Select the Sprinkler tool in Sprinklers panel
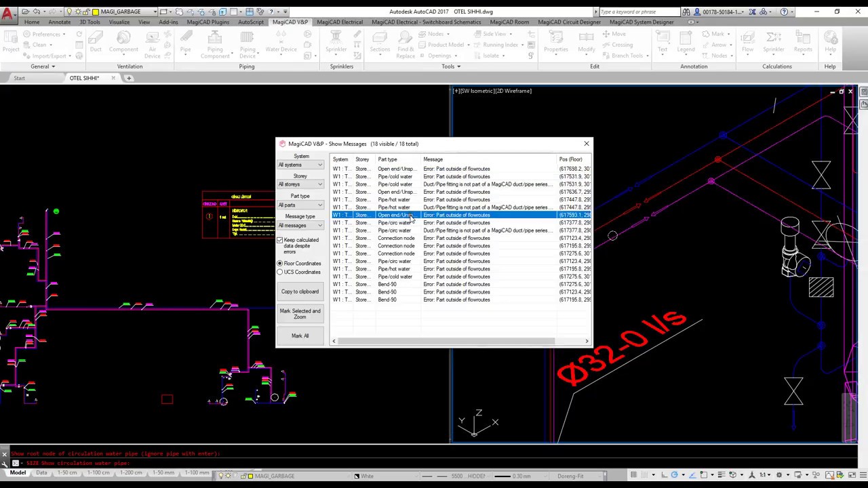The width and height of the screenshot is (868, 488). click(x=336, y=43)
